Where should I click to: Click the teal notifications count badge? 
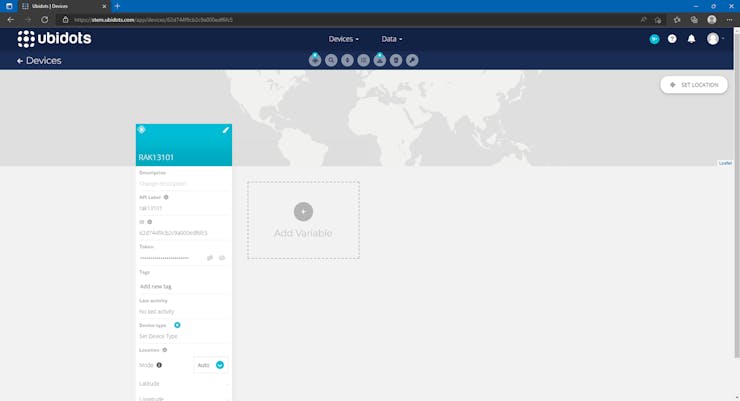coord(654,39)
